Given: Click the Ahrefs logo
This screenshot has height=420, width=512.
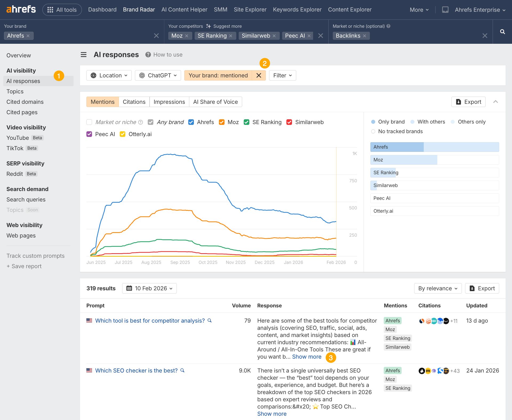Looking at the screenshot, I should (x=21, y=9).
